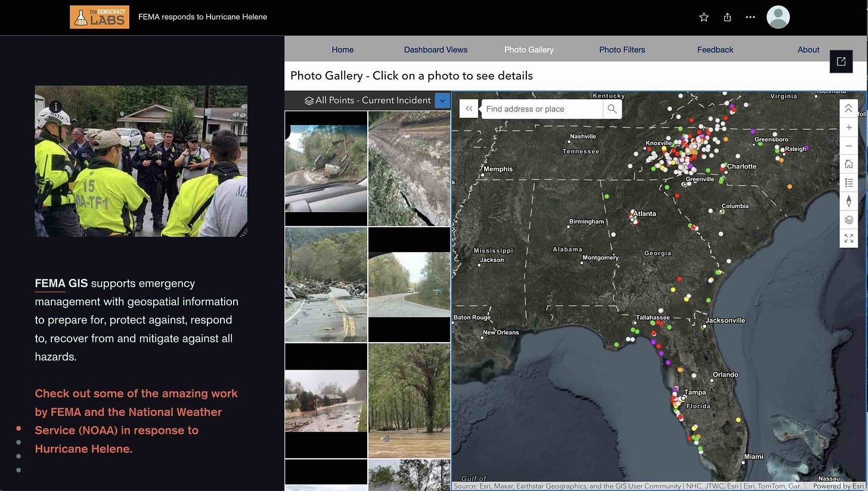Enter fullscreen map view
The image size is (868, 491).
tap(849, 238)
